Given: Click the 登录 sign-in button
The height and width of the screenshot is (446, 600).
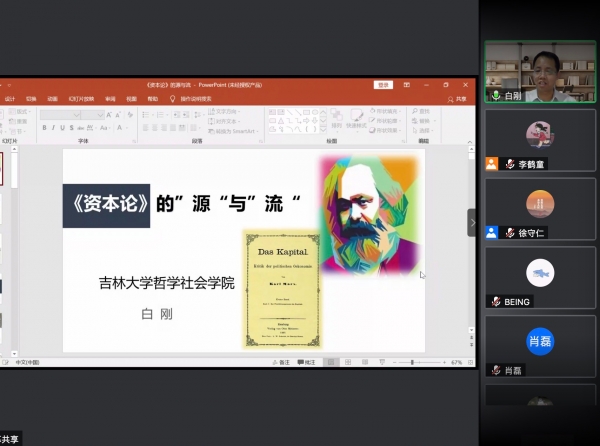Looking at the screenshot, I should pos(383,85).
